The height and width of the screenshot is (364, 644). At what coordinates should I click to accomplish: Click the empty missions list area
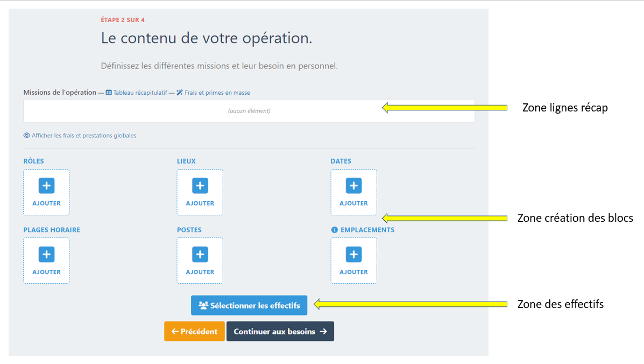(249, 111)
